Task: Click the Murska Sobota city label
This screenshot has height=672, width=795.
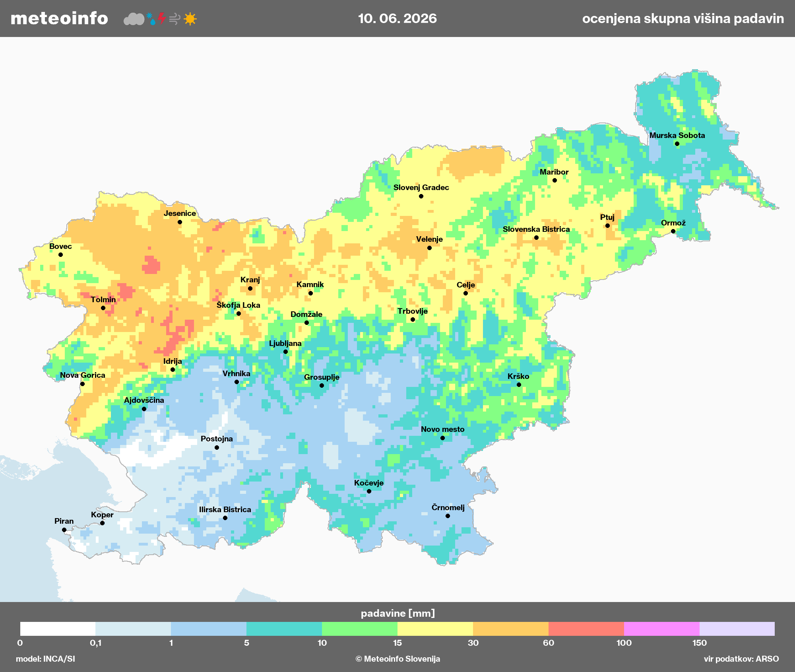Action: [x=677, y=135]
